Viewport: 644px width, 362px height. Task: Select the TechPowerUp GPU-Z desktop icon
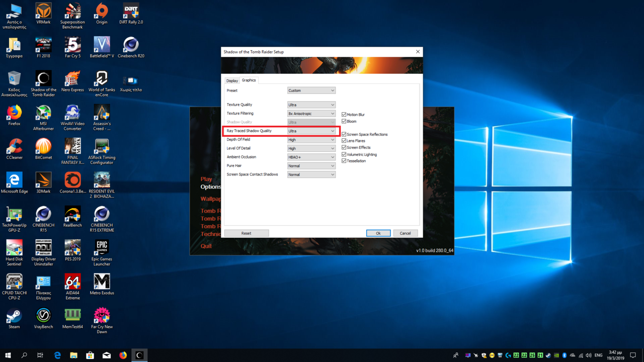pyautogui.click(x=14, y=219)
